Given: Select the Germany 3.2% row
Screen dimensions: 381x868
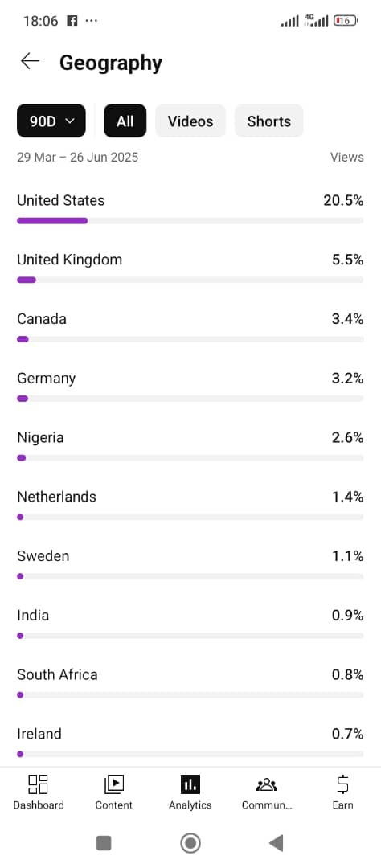Looking at the screenshot, I should 190,387.
